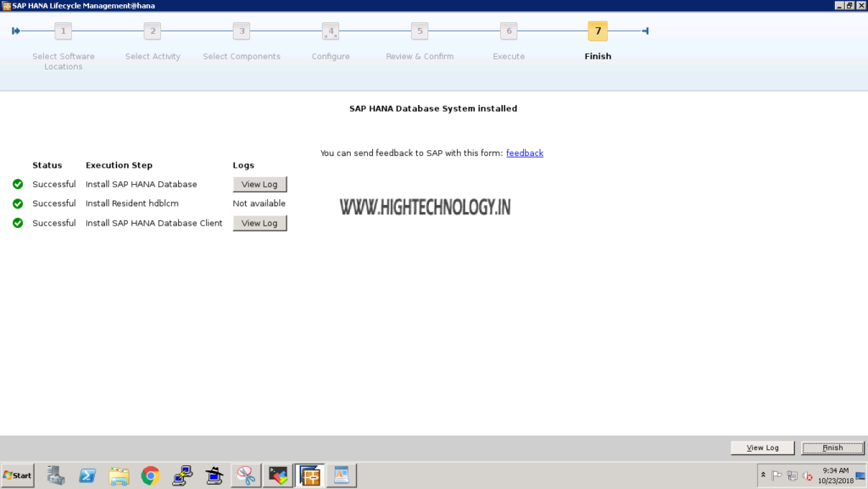Click the Show Desktop tray icon
This screenshot has height=489, width=868.
click(x=860, y=475)
